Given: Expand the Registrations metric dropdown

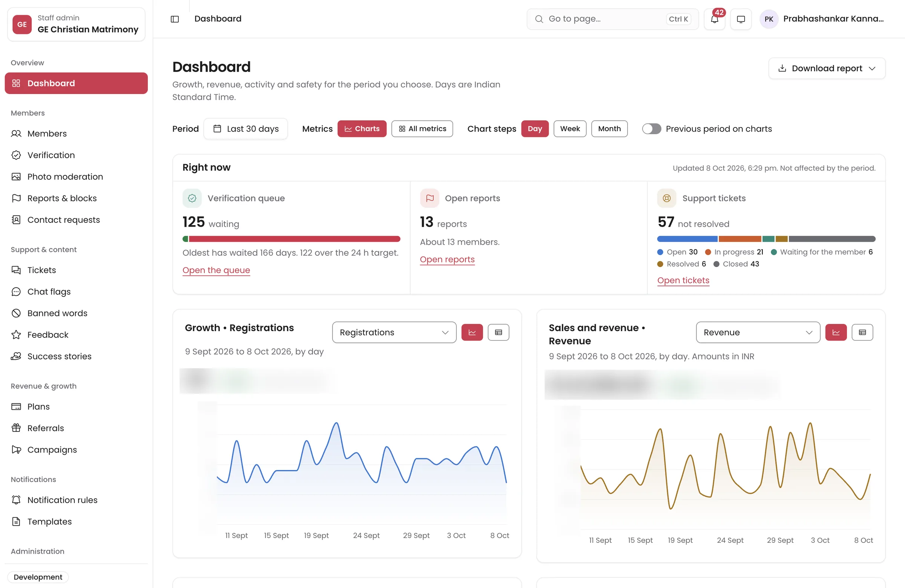Looking at the screenshot, I should (x=394, y=332).
